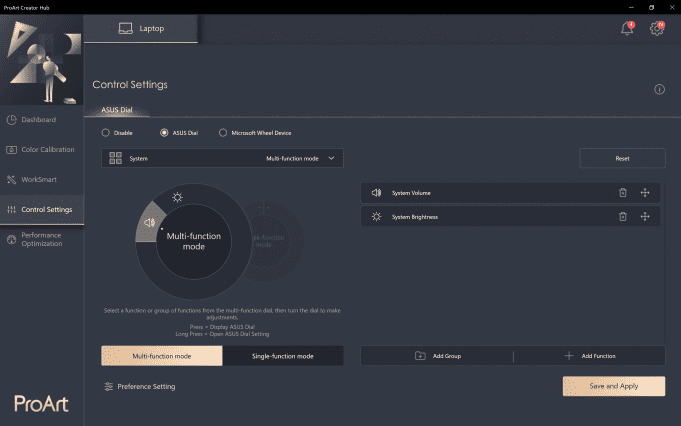
Task: Click the Laptop device icon
Action: [126, 29]
